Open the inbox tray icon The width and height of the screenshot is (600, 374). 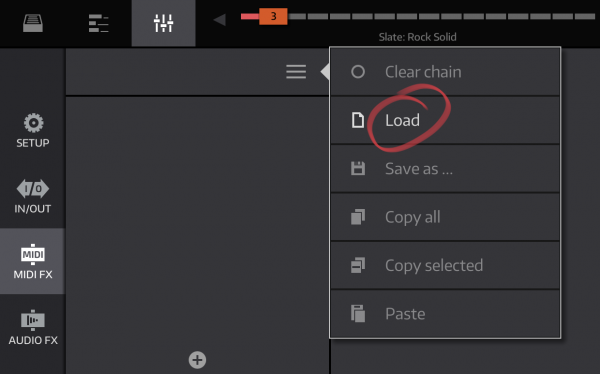tap(33, 23)
